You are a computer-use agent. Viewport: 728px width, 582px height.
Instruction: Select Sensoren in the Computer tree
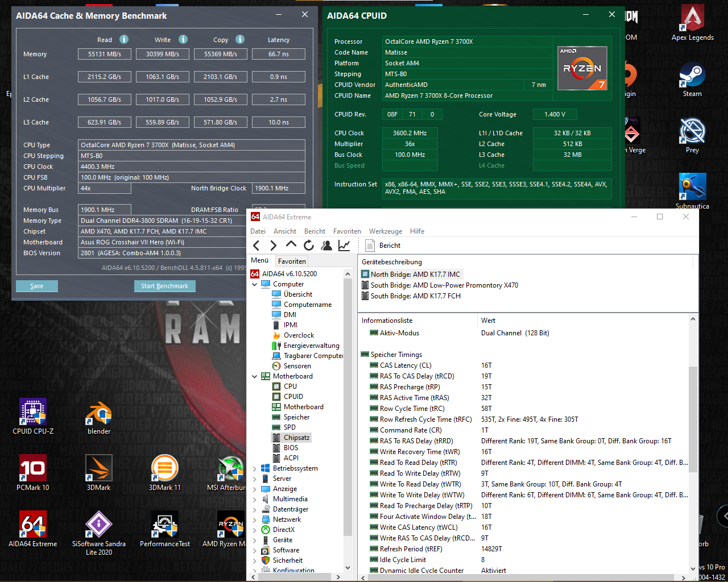click(297, 366)
